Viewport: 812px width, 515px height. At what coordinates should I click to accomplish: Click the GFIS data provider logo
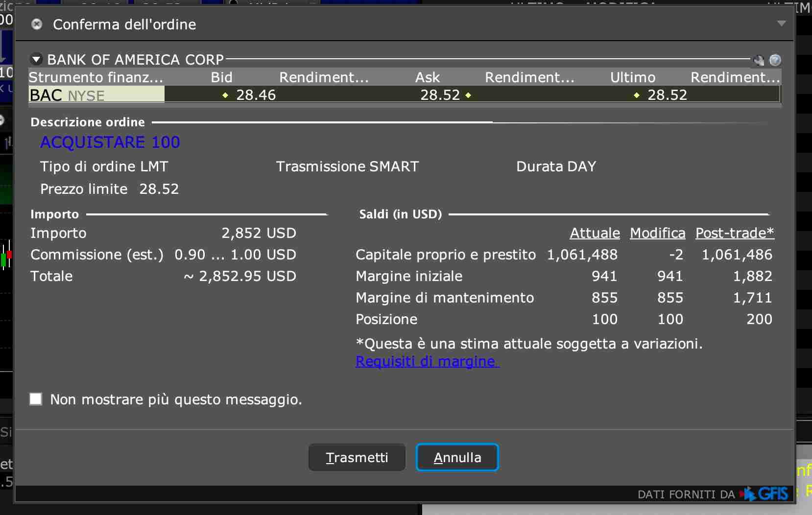pyautogui.click(x=766, y=493)
